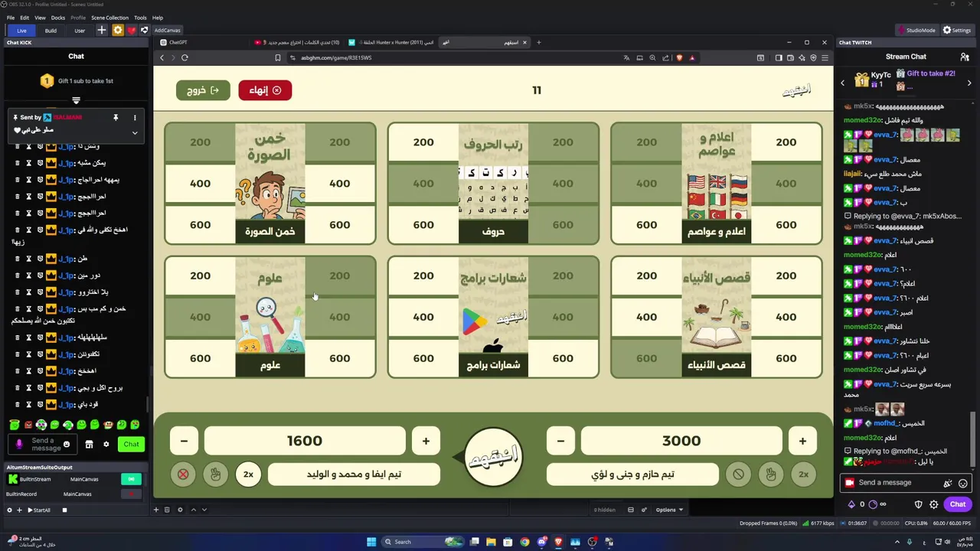
Task: Click the green خروج exit button
Action: 203,90
